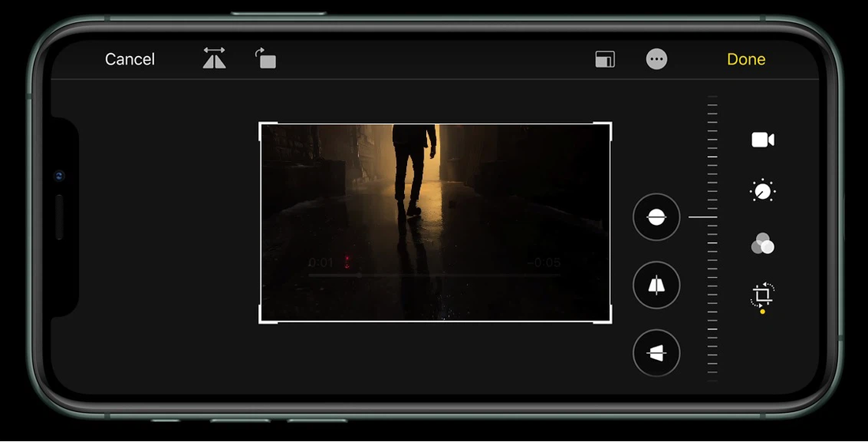This screenshot has height=442, width=868.
Task: Open the Filters tab with three circles
Action: coord(762,244)
